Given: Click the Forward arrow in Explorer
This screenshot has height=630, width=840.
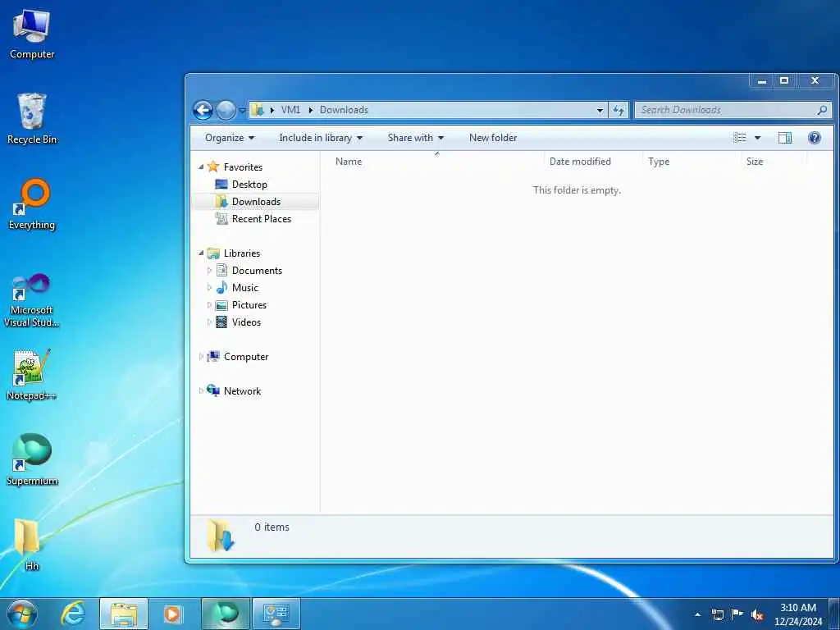Looking at the screenshot, I should point(226,111).
